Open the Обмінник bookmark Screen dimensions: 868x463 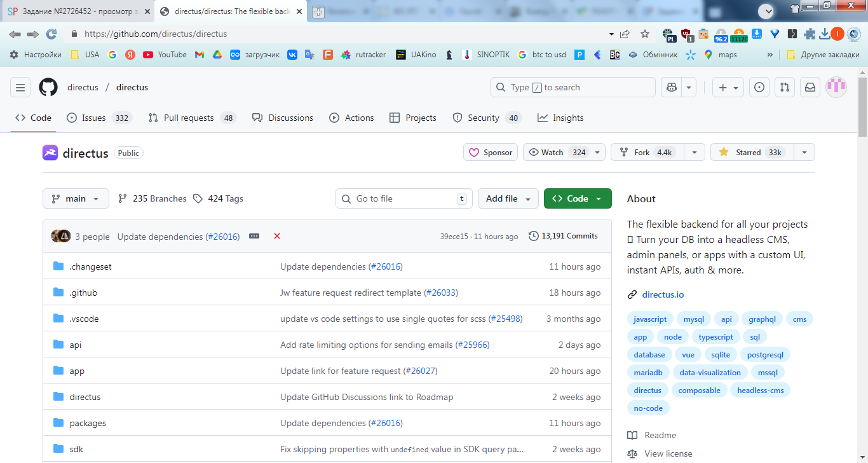(x=653, y=55)
